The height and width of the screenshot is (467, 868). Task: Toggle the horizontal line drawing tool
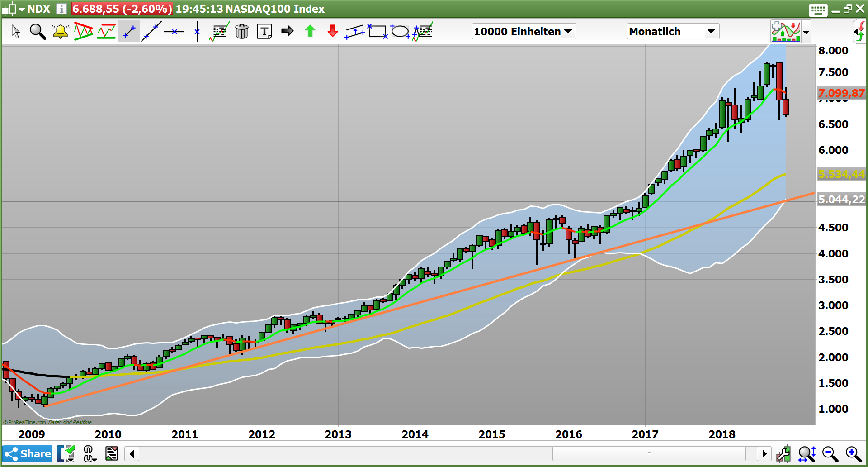point(174,32)
